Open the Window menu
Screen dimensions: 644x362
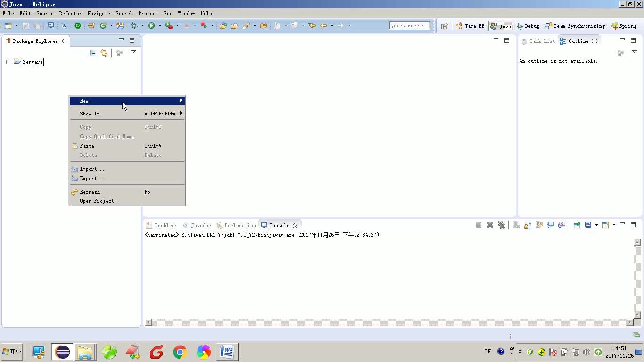click(186, 13)
